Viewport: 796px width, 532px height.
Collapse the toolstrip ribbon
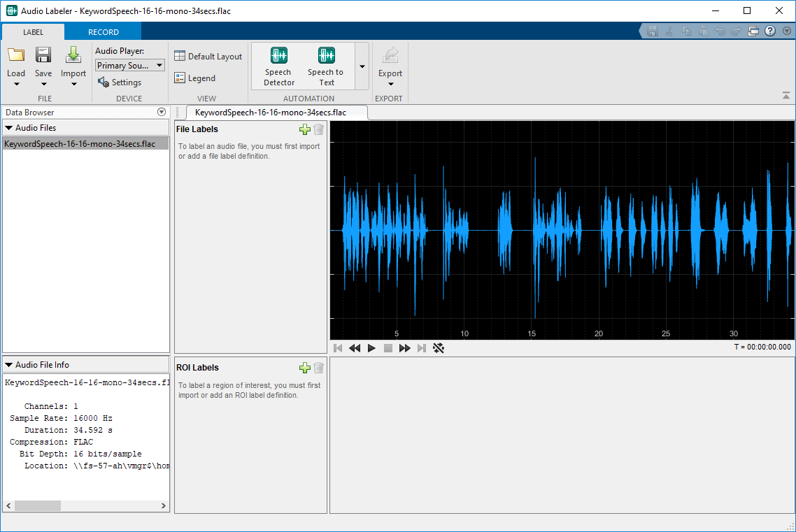coord(786,96)
